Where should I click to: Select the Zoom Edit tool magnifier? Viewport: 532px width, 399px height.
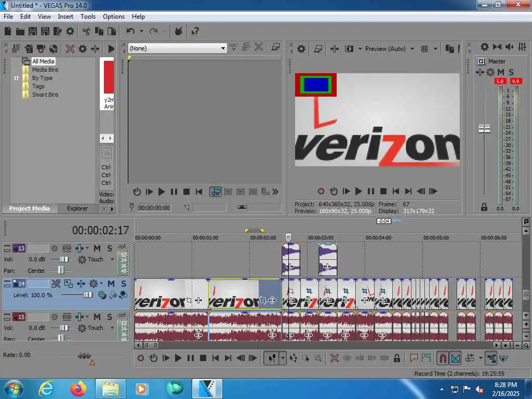[318, 358]
